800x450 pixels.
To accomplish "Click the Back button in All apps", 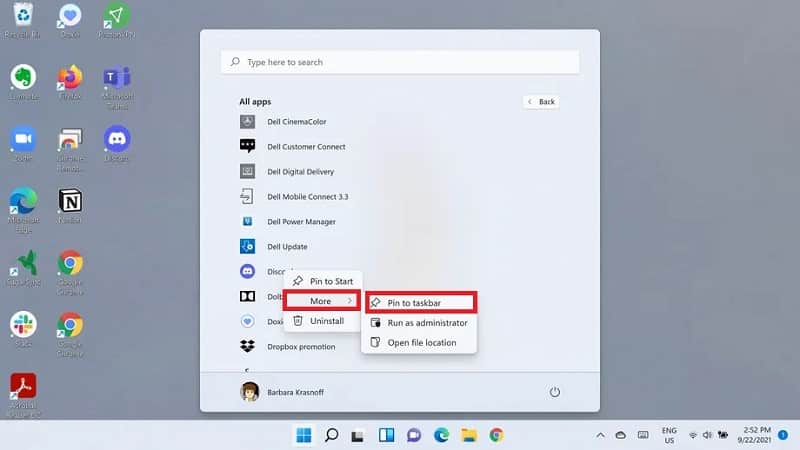I will 541,102.
